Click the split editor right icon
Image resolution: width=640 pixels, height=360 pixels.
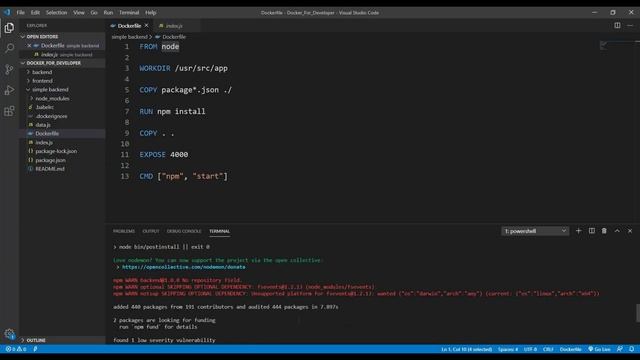point(617,25)
